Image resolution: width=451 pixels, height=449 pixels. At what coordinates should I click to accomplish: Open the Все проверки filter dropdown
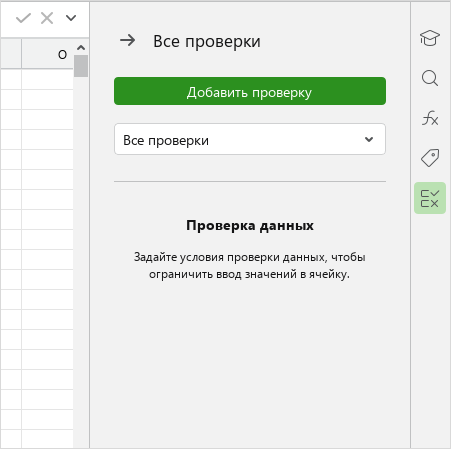[250, 139]
